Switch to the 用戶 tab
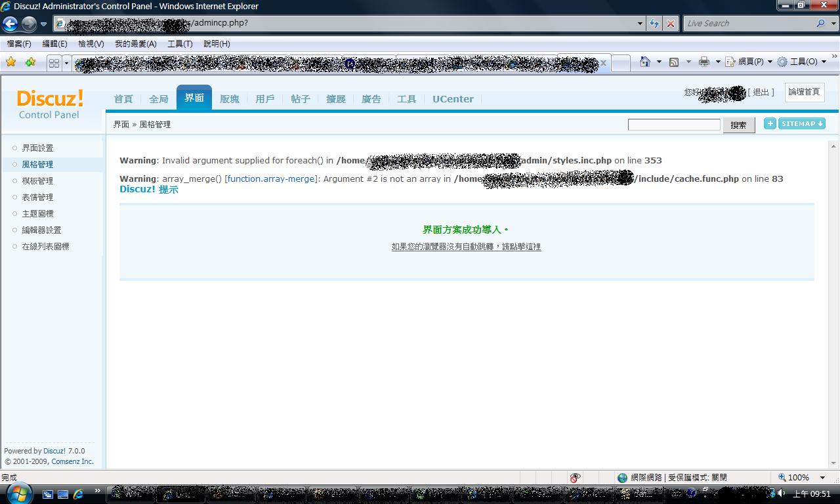 click(265, 99)
